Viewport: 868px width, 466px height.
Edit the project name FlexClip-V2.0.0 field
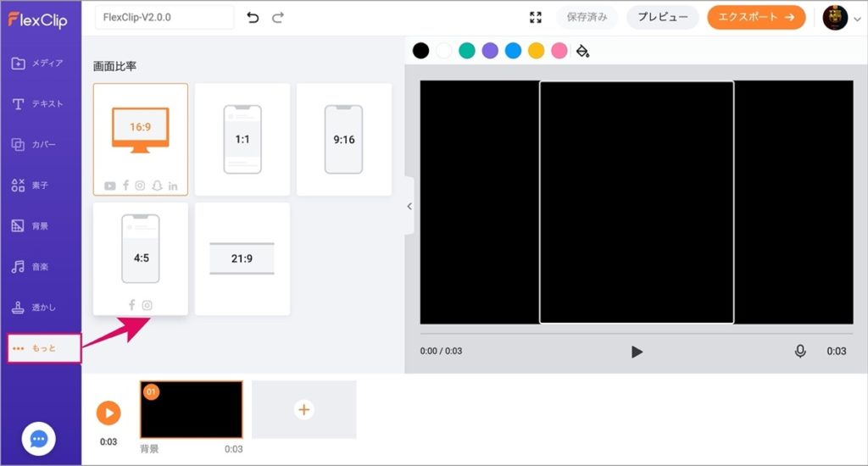(x=164, y=17)
